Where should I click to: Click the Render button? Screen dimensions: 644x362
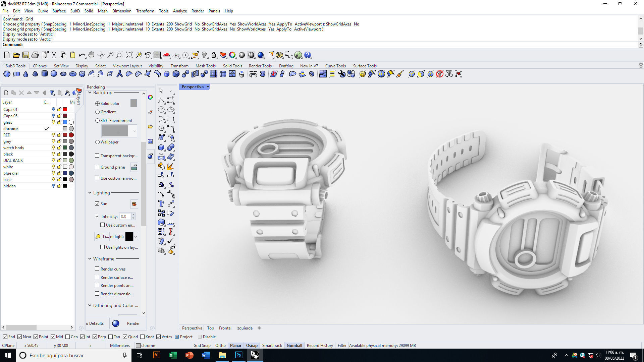tap(128, 323)
